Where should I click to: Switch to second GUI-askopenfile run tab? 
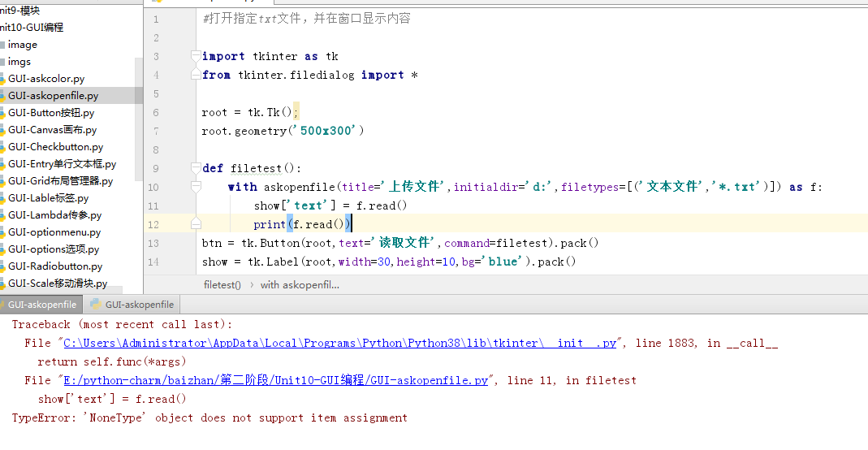pyautogui.click(x=132, y=305)
